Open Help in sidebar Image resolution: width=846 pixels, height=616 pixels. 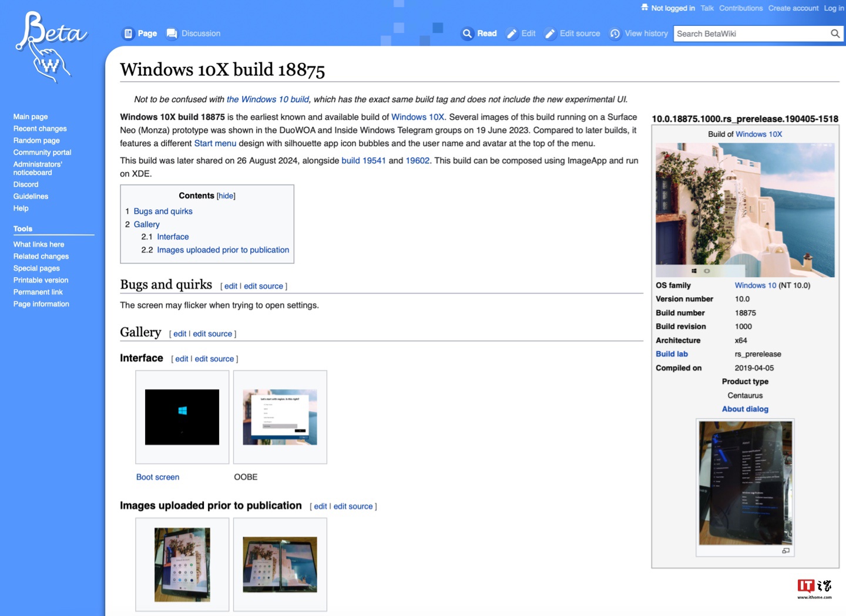click(21, 208)
